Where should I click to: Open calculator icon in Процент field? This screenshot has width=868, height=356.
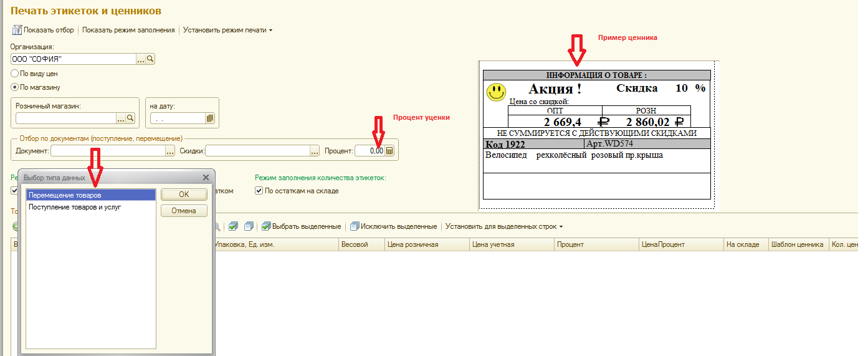point(389,150)
